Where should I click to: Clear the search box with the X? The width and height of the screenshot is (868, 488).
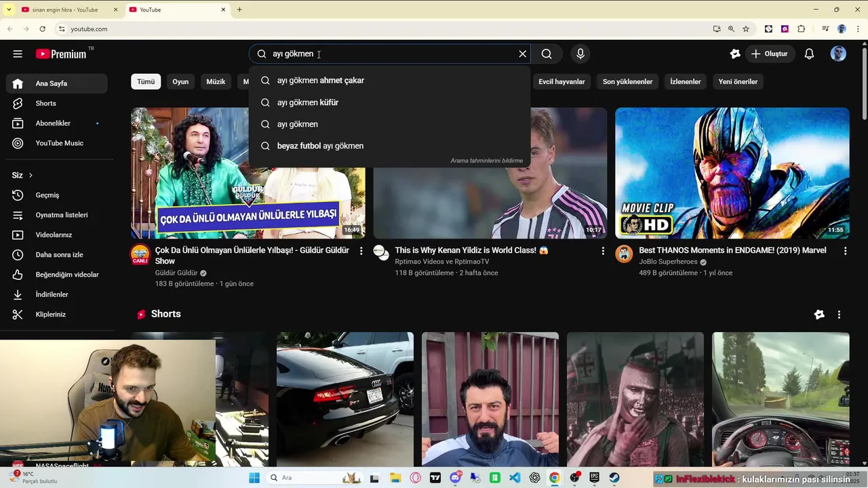(522, 54)
